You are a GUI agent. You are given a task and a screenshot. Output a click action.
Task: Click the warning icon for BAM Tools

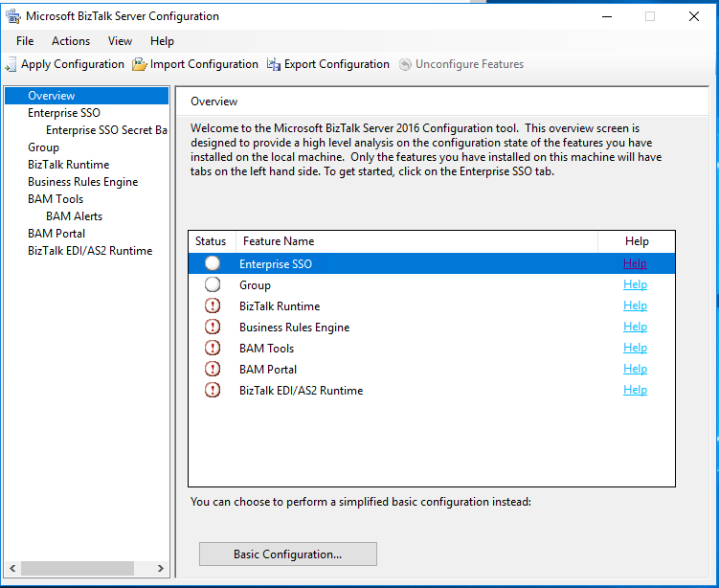213,348
